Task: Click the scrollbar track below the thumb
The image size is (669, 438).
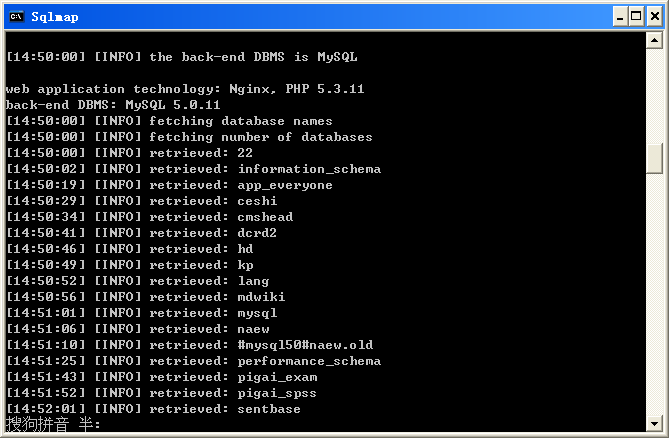Action: point(654,294)
